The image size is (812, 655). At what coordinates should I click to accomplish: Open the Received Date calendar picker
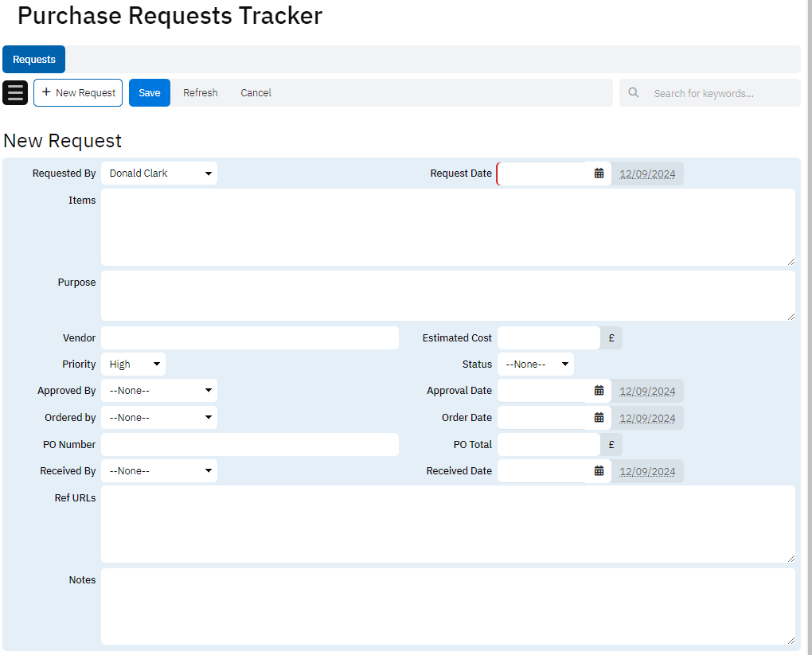tap(599, 471)
